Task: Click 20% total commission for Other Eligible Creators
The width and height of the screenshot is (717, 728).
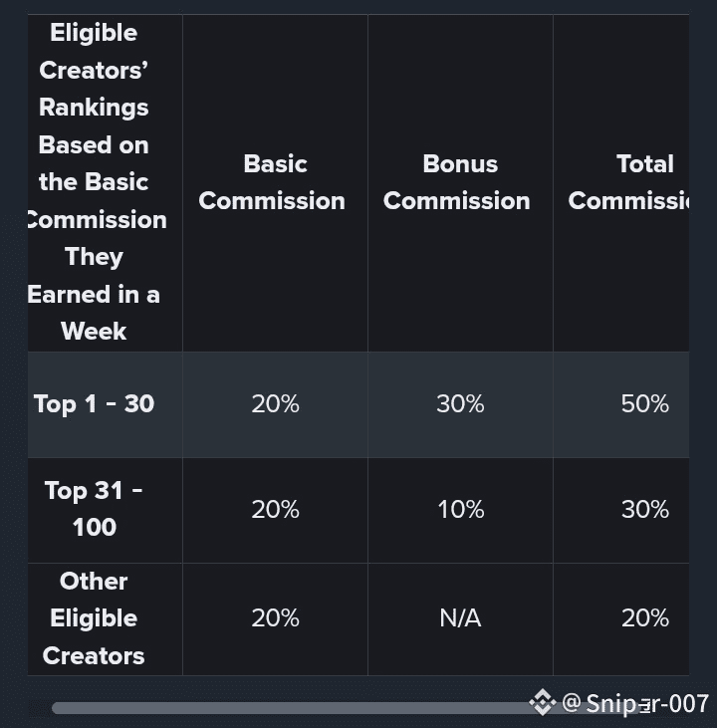Action: click(645, 618)
